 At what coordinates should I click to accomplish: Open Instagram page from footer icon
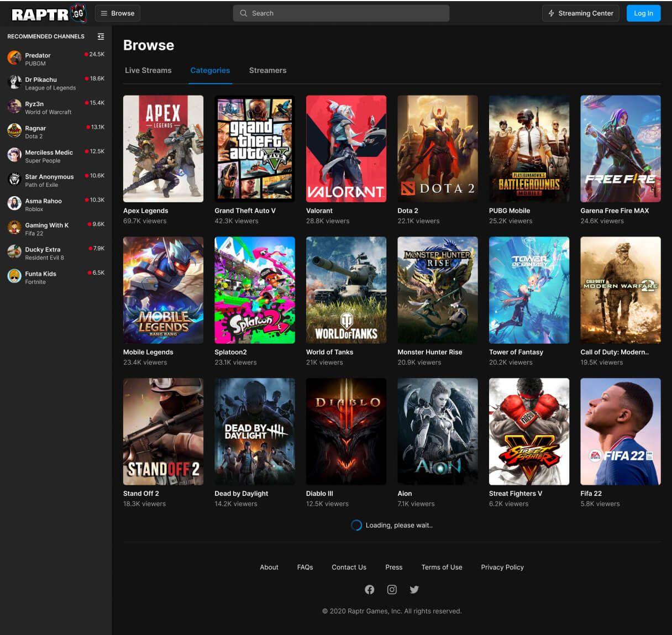(392, 590)
